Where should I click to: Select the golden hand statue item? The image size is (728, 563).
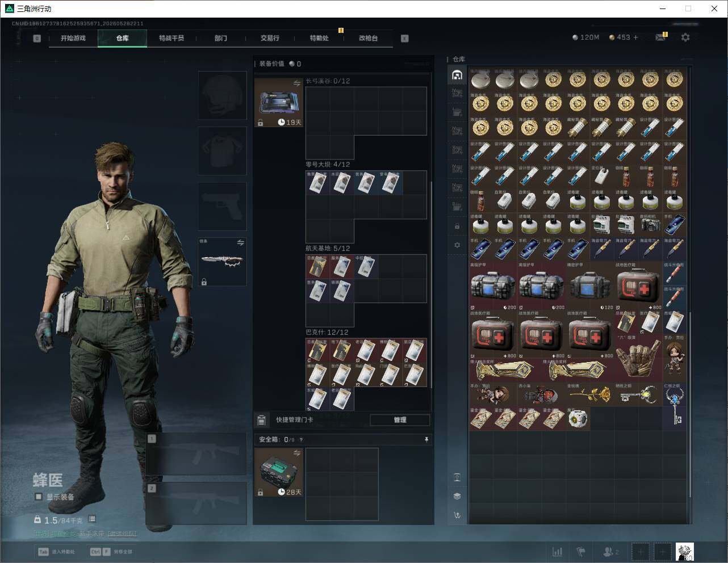(x=638, y=358)
